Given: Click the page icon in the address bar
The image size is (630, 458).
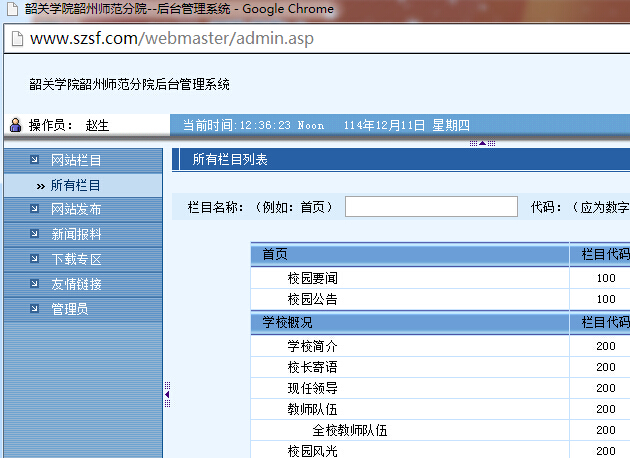Looking at the screenshot, I should (x=17, y=39).
